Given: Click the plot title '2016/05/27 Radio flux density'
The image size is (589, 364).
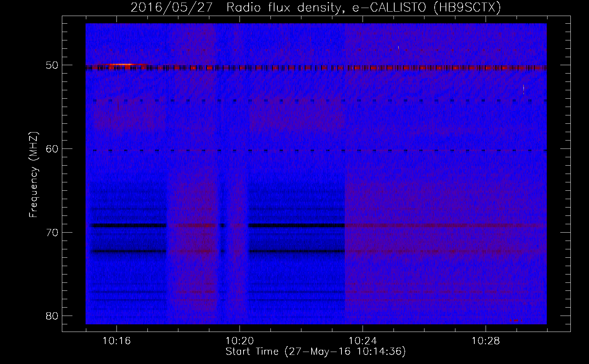Looking at the screenshot, I should click(x=236, y=7).
